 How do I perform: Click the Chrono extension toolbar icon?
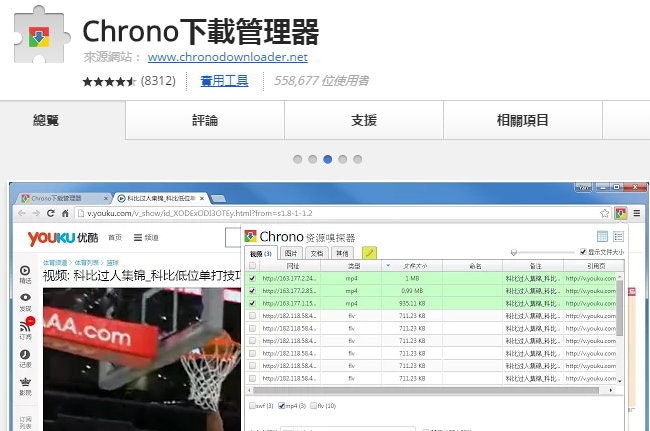[x=621, y=213]
